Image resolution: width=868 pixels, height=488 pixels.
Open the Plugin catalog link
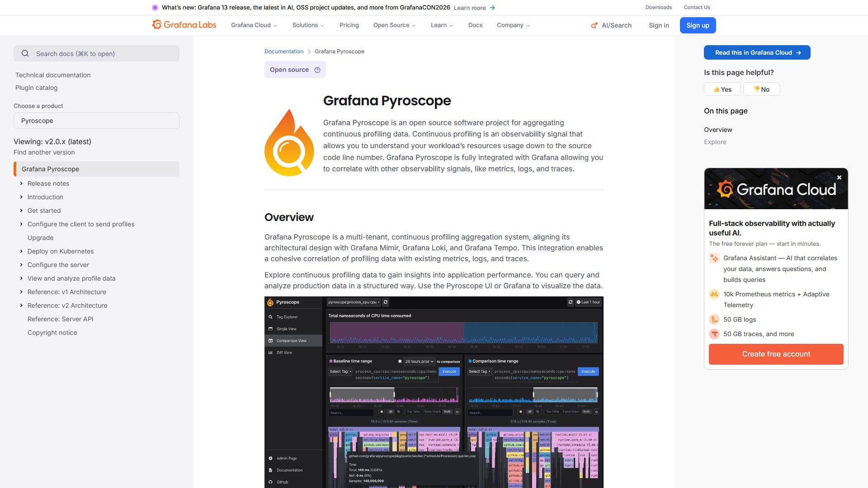[36, 88]
